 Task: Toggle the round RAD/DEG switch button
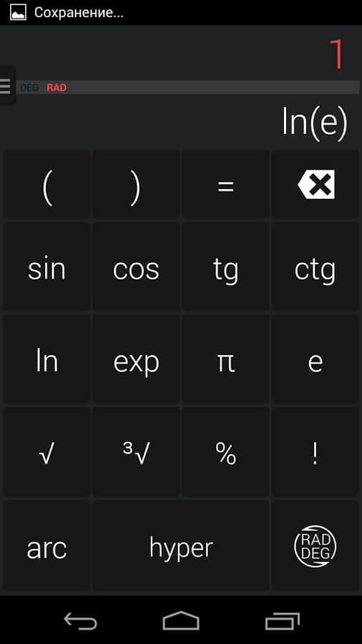pos(315,546)
